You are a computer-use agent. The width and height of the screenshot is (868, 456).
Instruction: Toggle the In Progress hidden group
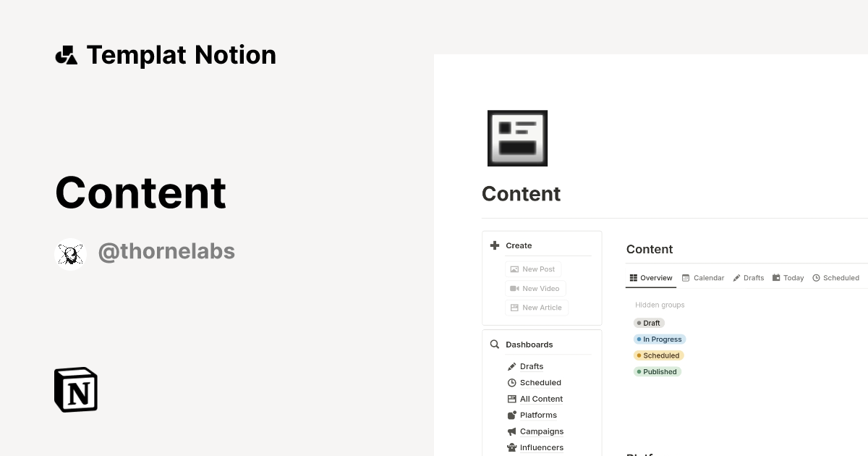point(659,339)
